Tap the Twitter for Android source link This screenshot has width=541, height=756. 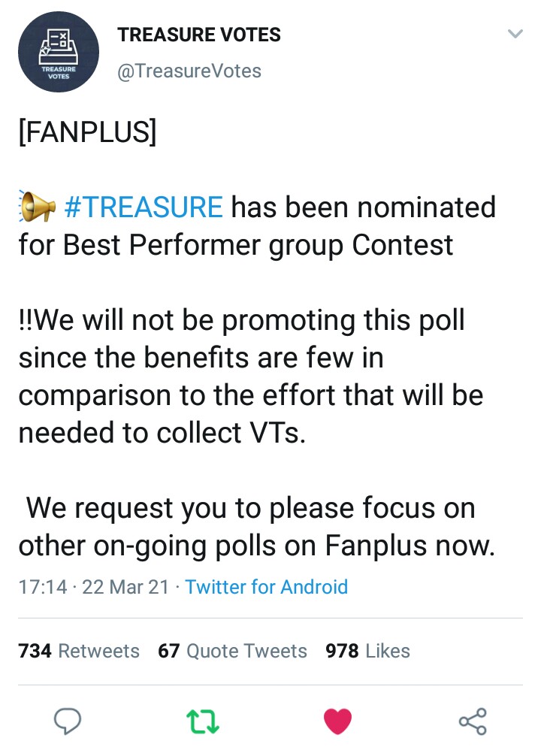[x=266, y=587]
